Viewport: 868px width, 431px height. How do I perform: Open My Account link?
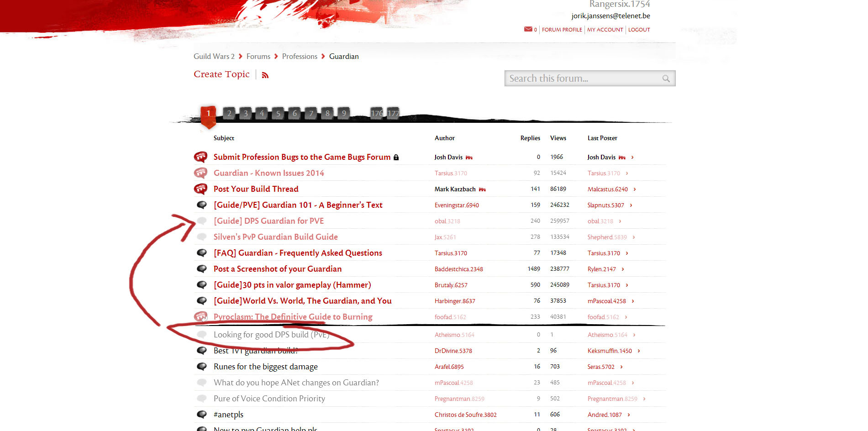tap(605, 30)
